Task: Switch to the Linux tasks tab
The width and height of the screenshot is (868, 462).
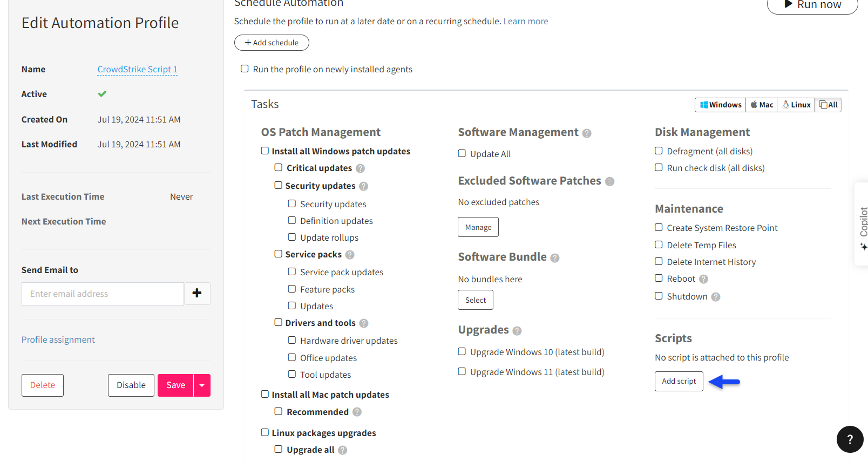Action: click(x=796, y=105)
